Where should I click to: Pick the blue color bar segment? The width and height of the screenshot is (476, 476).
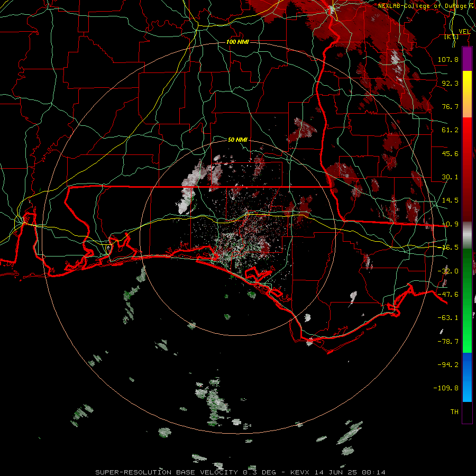467,377
